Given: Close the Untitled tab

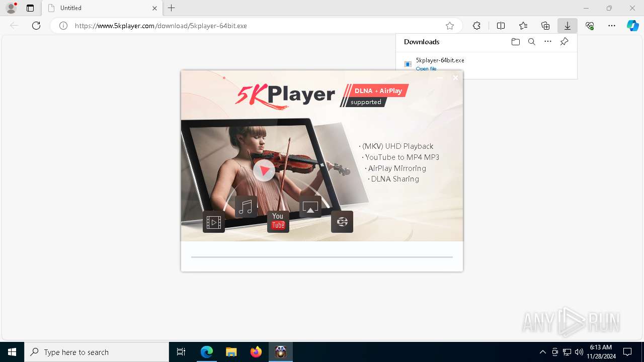Looking at the screenshot, I should [154, 8].
